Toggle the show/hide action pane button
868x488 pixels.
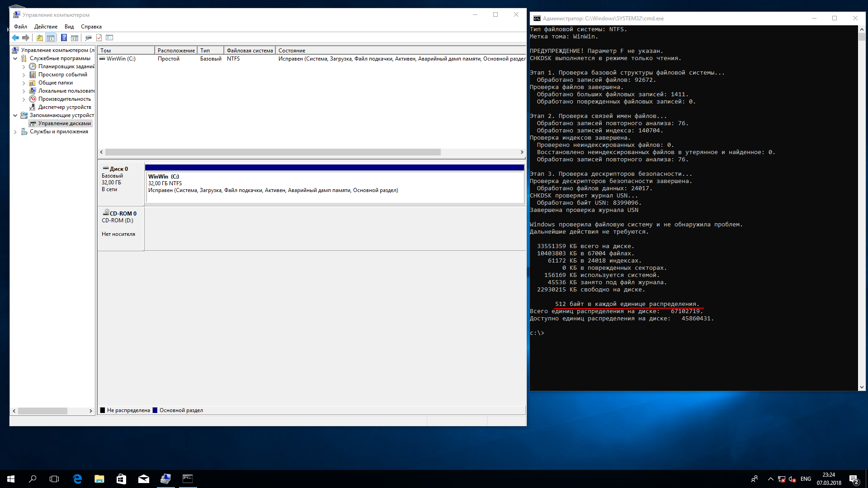(75, 38)
